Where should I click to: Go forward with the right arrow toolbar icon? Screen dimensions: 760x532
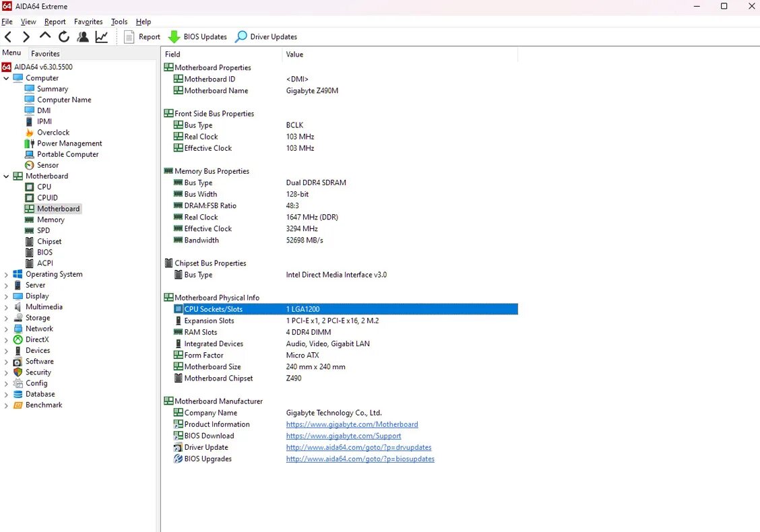pyautogui.click(x=26, y=37)
